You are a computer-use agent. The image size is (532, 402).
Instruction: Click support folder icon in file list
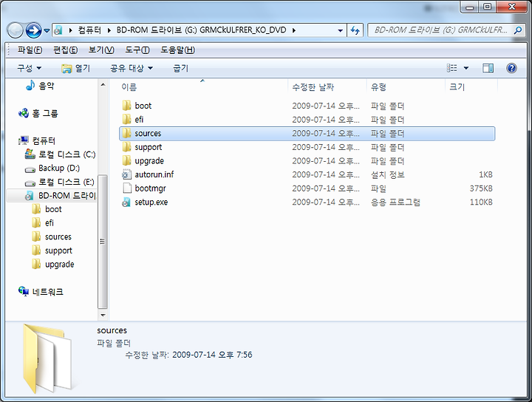[x=126, y=147]
